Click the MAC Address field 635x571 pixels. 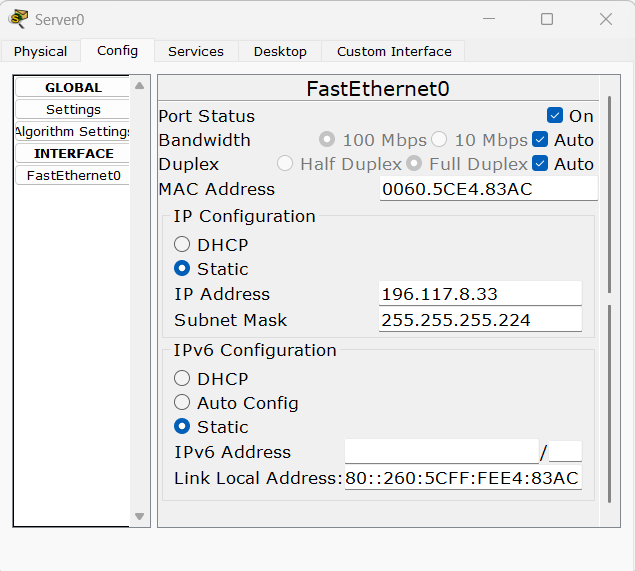click(x=488, y=189)
